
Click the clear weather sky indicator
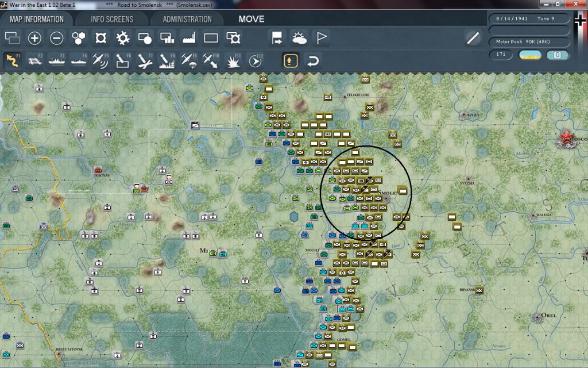[x=530, y=55]
